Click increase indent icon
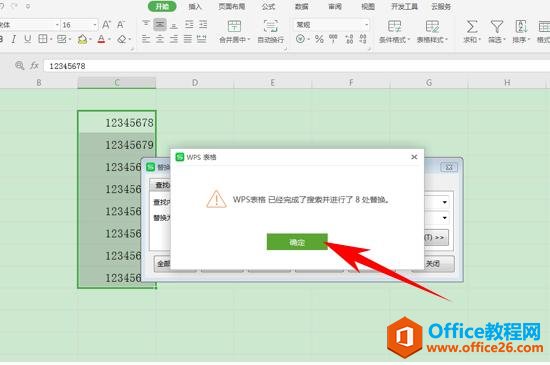 [x=203, y=24]
